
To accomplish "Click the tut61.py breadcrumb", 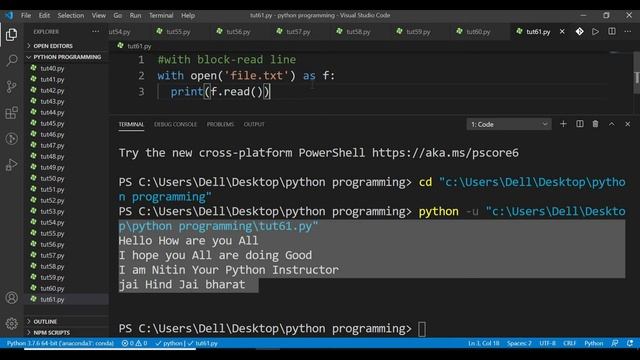I will pyautogui.click(x=135, y=46).
